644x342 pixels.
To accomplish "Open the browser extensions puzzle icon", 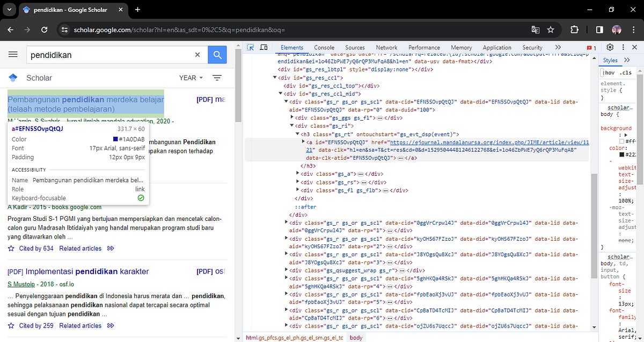I will tap(575, 30).
